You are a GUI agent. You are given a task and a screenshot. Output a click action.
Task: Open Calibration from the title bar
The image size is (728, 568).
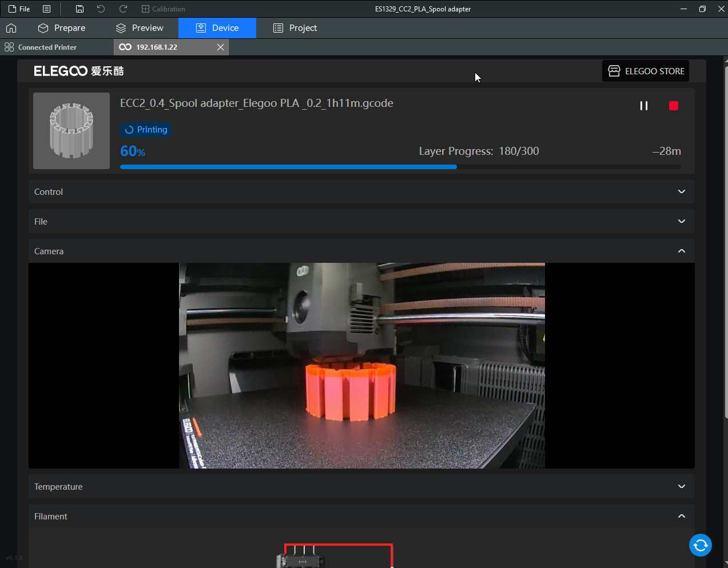pyautogui.click(x=163, y=9)
